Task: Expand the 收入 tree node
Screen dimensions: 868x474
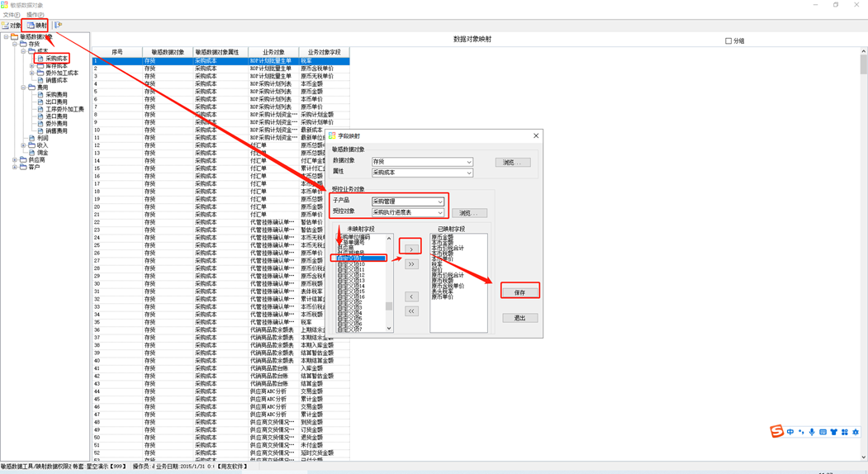Action: point(23,145)
